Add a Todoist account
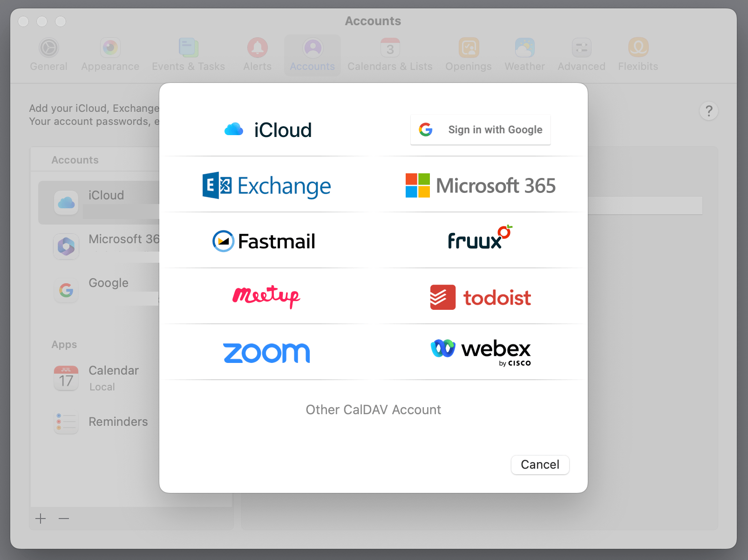 [x=480, y=297]
